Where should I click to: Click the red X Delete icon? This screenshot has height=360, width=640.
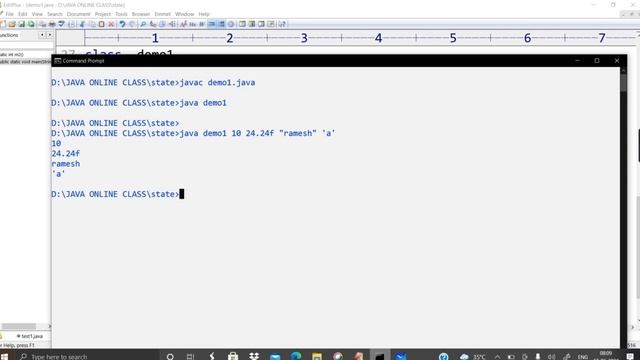(111, 24)
